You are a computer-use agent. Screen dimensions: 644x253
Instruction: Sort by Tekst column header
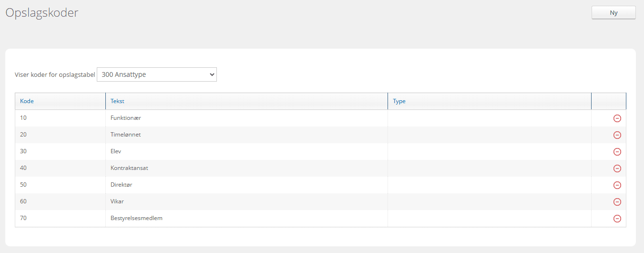tap(117, 101)
